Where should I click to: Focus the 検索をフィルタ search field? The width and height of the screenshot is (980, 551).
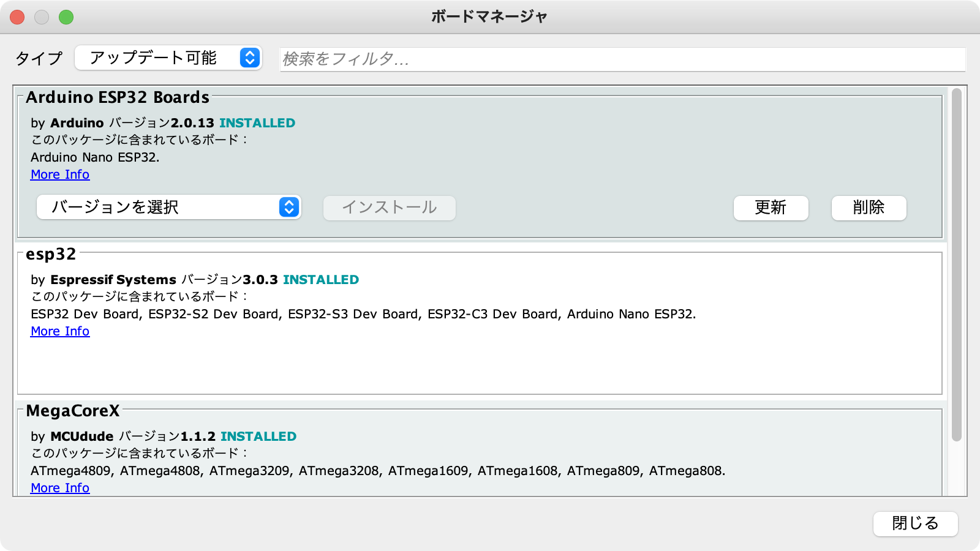tap(622, 59)
